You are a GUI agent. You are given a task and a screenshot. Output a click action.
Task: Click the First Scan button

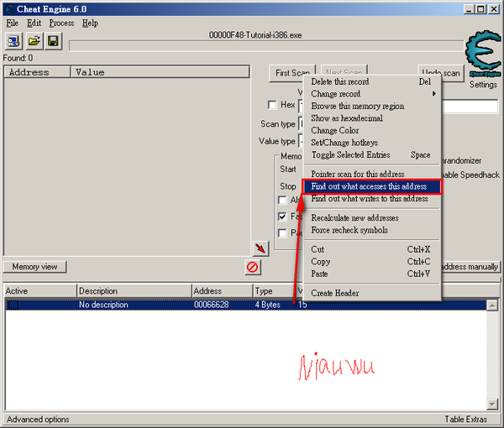tap(292, 73)
